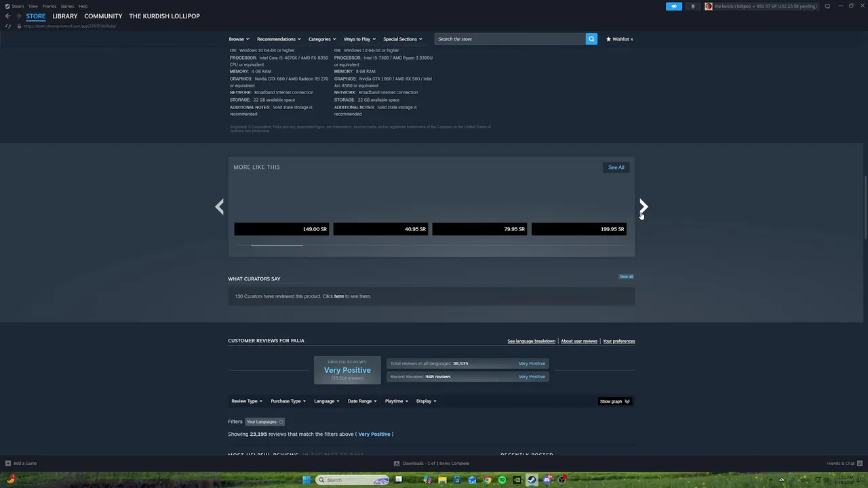Image resolution: width=868 pixels, height=488 pixels.
Task: Open the Nvidia app on the taskbar
Action: [517, 480]
